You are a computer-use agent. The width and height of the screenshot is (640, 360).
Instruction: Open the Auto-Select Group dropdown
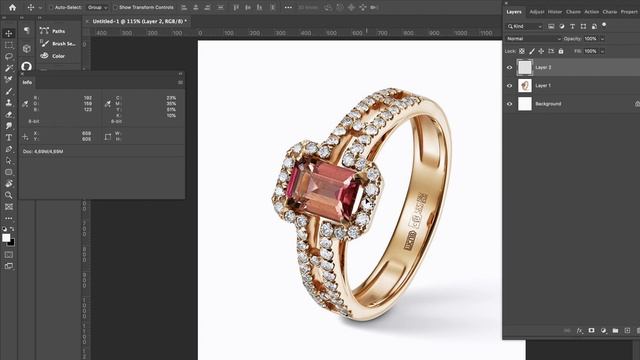click(x=97, y=7)
